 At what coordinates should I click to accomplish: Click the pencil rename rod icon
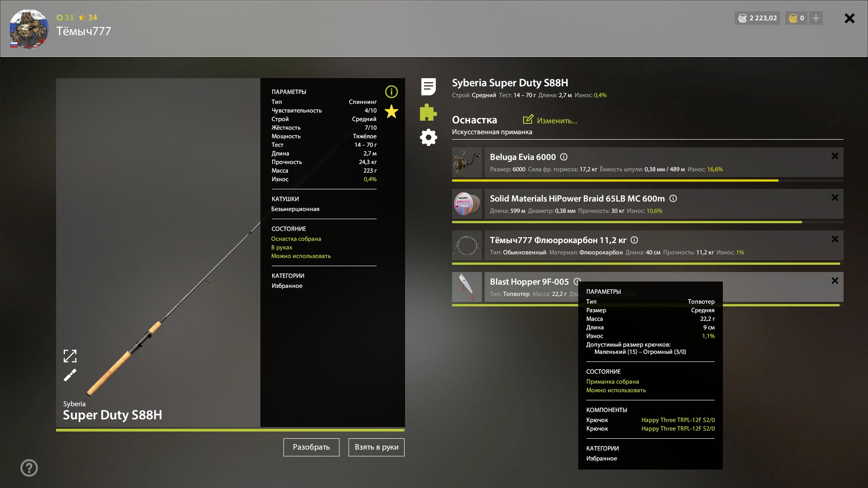(x=70, y=375)
